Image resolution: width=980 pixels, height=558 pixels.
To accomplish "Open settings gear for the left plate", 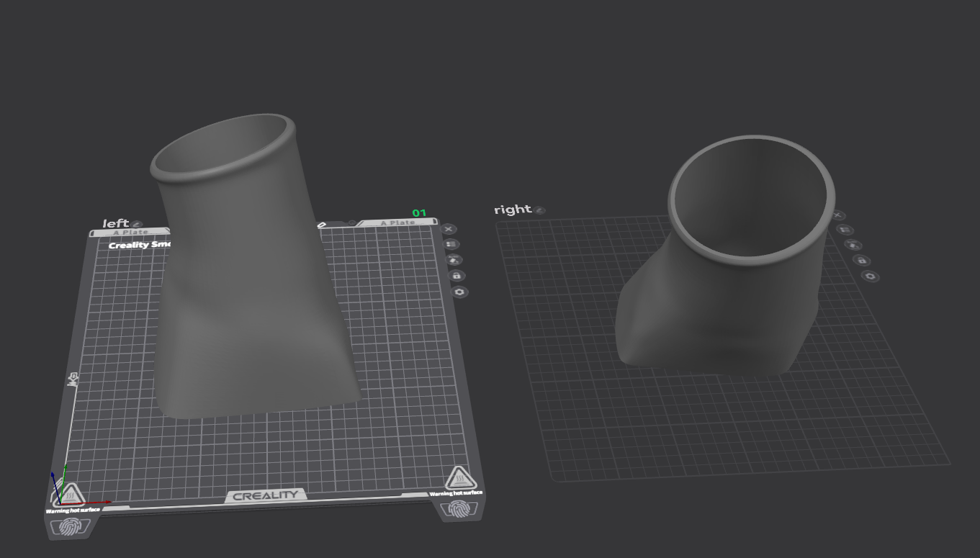I will click(x=459, y=292).
